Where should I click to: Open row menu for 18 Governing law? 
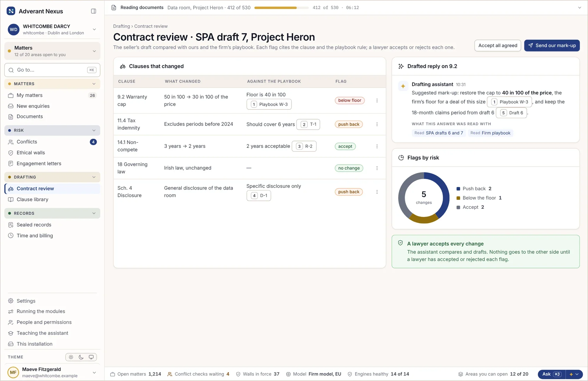coord(377,168)
